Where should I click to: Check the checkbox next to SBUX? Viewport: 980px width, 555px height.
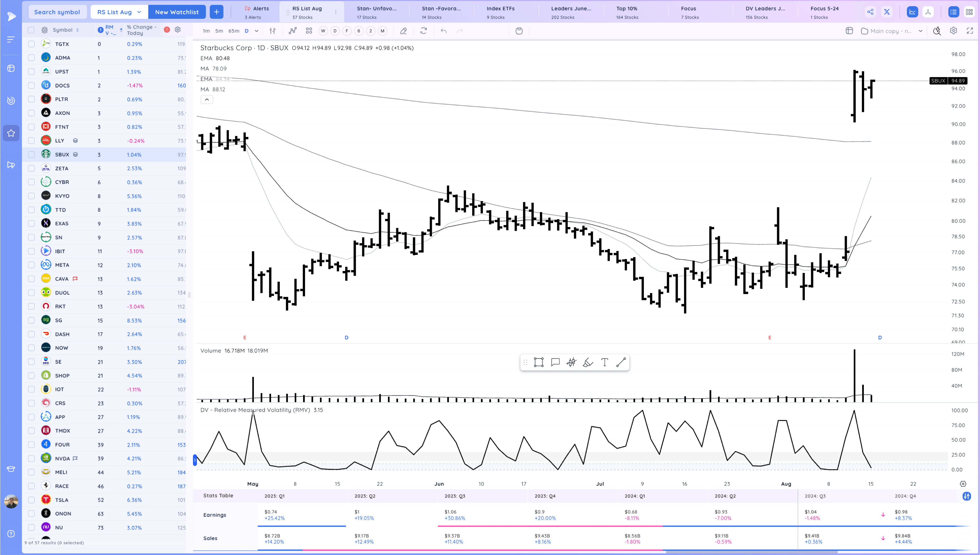tap(31, 154)
